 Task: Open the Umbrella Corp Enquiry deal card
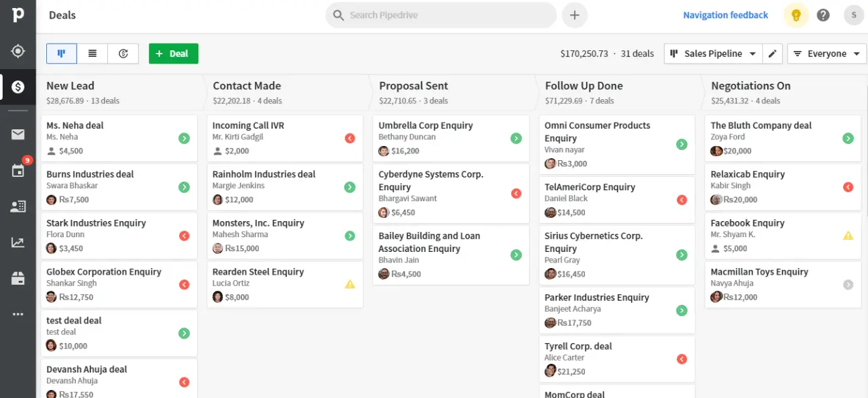click(x=436, y=138)
